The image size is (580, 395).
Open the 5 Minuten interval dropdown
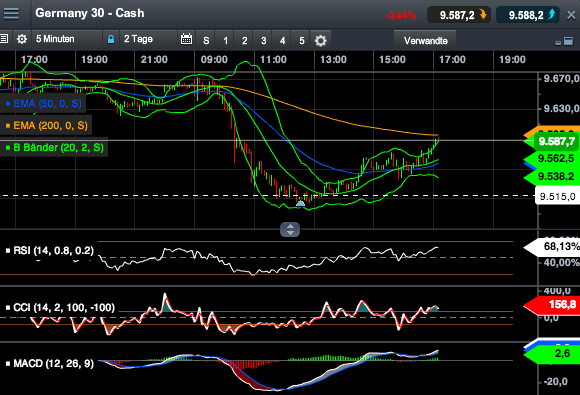click(x=67, y=39)
